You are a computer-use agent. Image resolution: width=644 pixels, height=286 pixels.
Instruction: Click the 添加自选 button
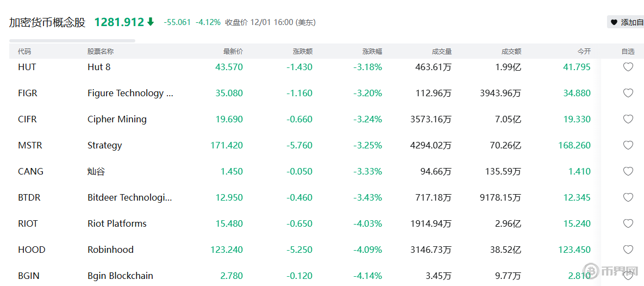point(626,22)
